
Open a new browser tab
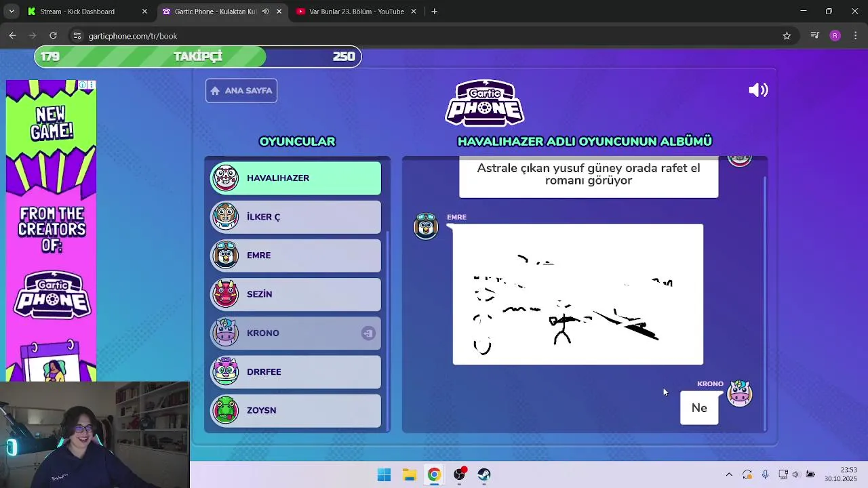pos(434,12)
